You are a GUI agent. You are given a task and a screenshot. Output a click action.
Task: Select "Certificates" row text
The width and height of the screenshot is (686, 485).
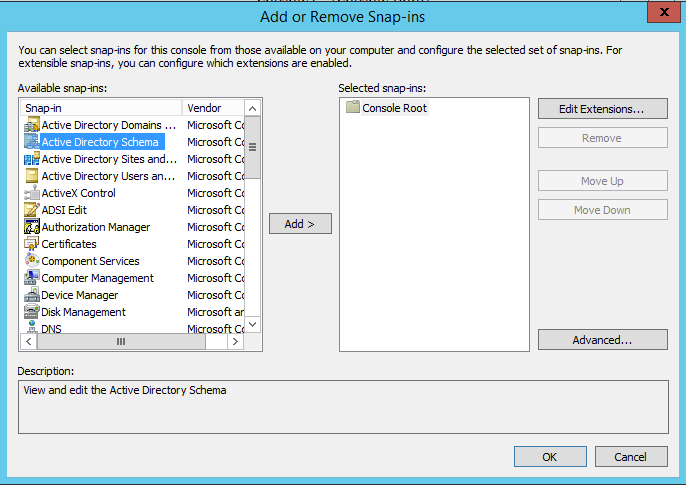(x=69, y=244)
